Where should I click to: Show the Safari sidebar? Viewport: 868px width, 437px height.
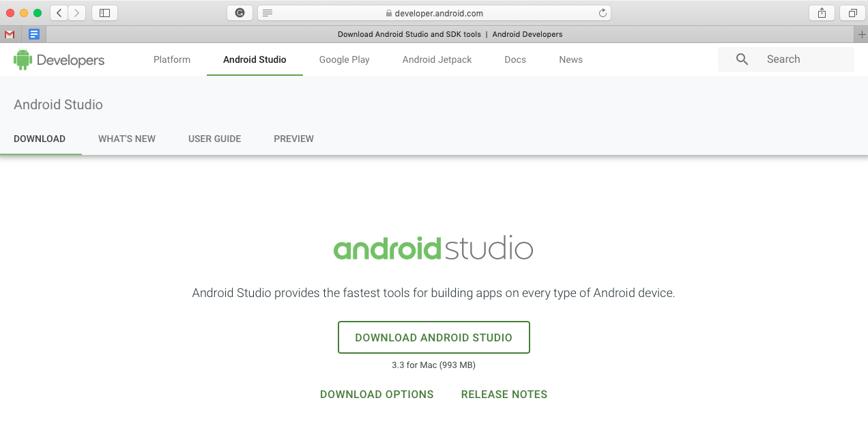104,13
